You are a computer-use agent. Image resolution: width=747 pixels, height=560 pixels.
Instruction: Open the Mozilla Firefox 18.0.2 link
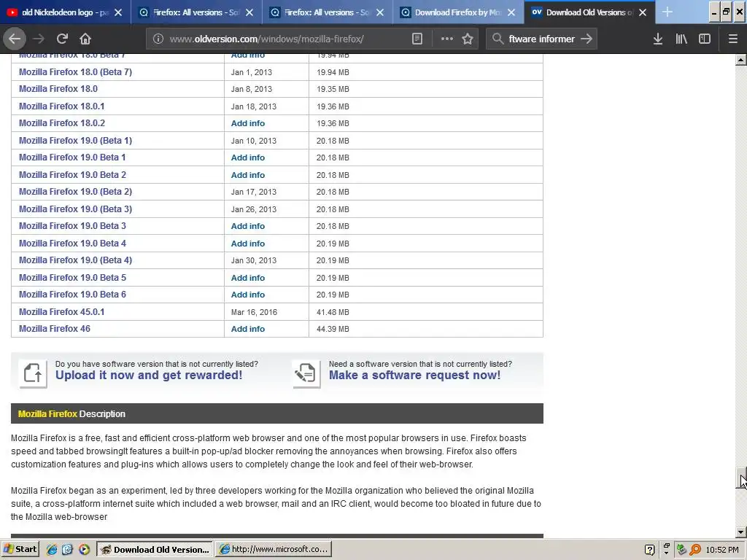(x=62, y=122)
